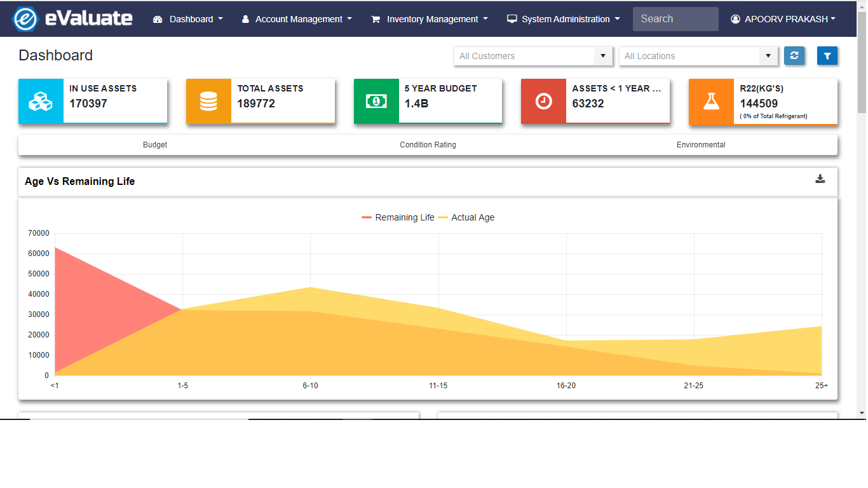Click the scrollbar down arrow

(862, 413)
